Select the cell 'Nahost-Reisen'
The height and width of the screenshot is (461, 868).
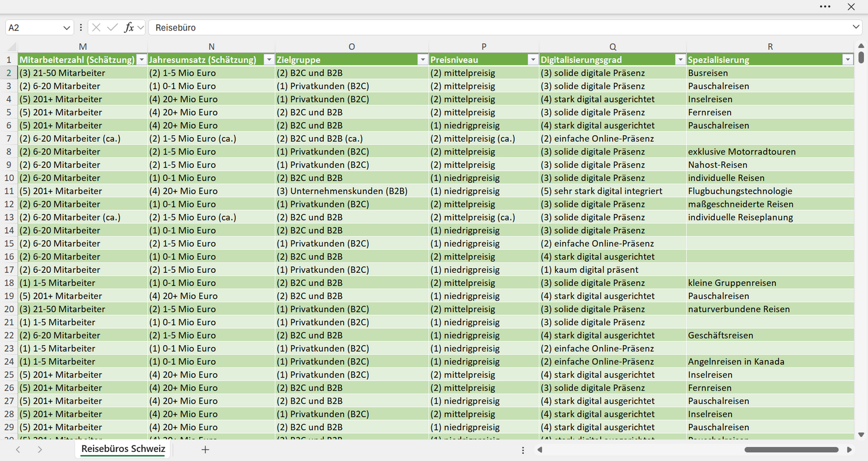770,165
